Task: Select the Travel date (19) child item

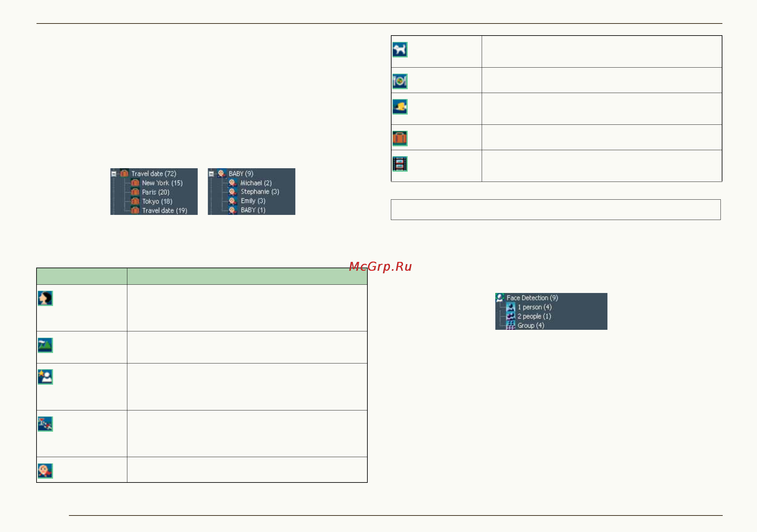Action: [164, 211]
